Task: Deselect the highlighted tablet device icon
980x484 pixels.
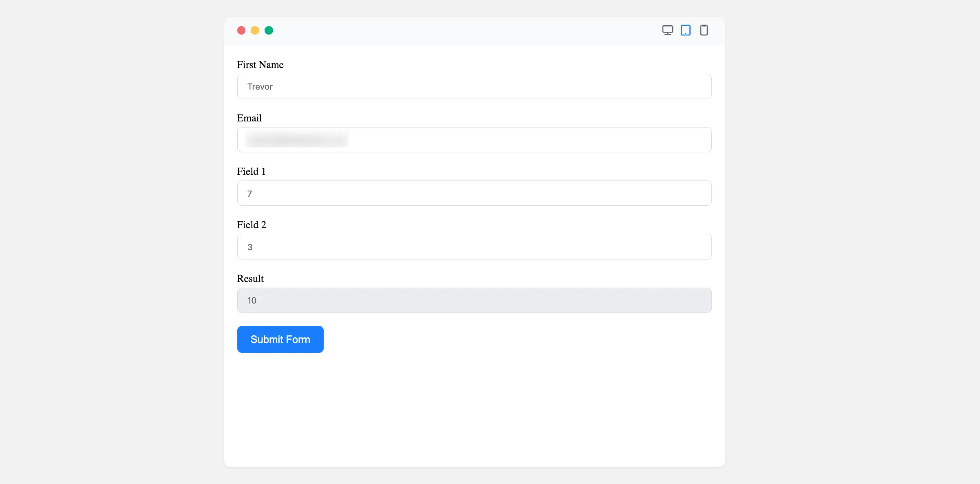Action: [x=686, y=30]
